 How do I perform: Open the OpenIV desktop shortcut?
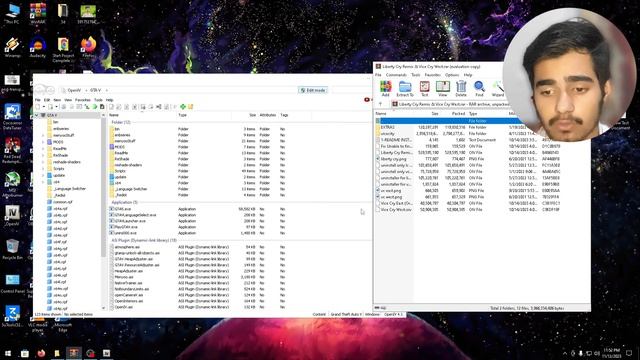(x=12, y=215)
